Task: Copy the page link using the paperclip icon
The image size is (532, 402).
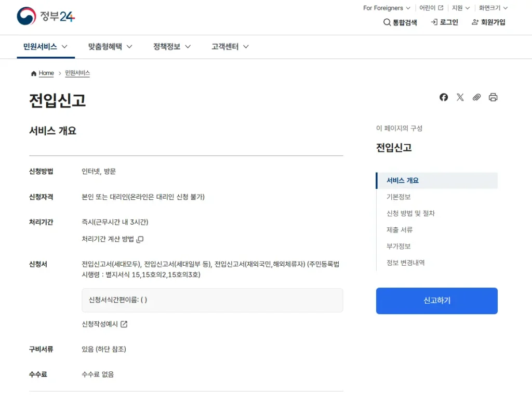Action: [476, 97]
